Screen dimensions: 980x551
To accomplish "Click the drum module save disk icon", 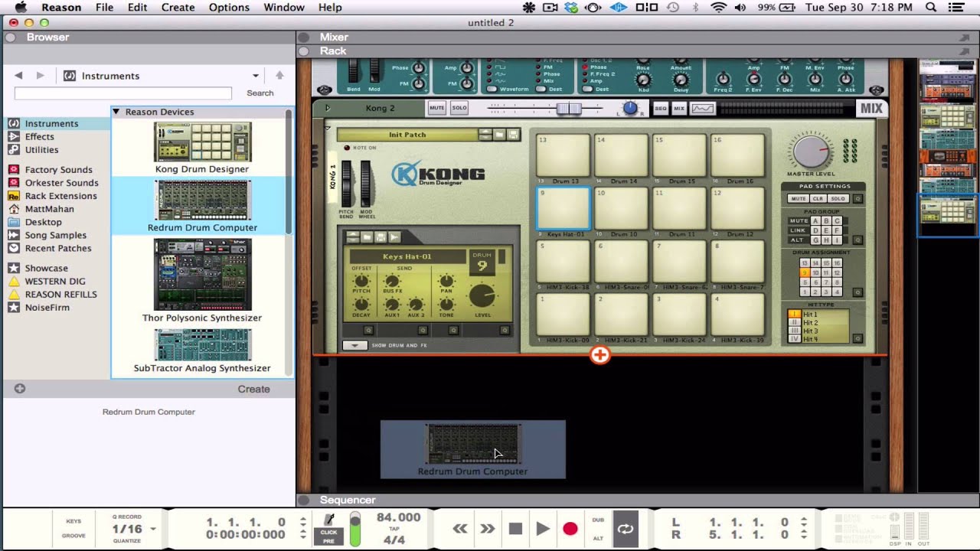I will point(381,237).
